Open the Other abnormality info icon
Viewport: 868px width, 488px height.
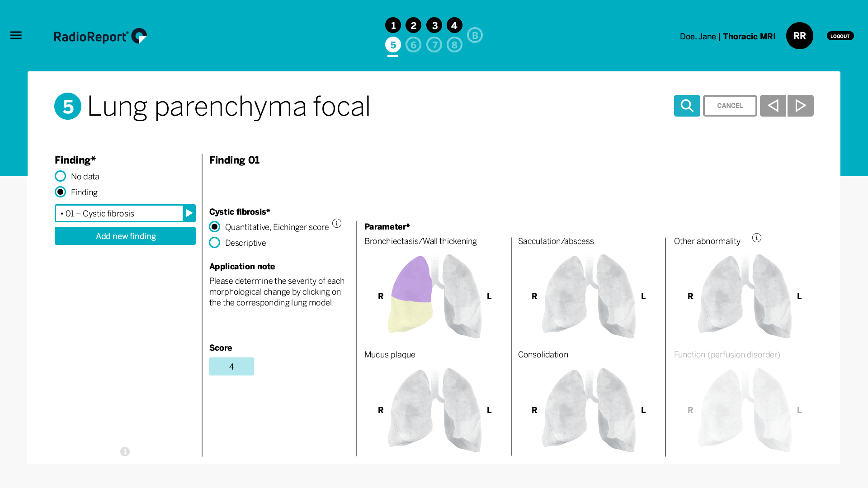point(757,238)
